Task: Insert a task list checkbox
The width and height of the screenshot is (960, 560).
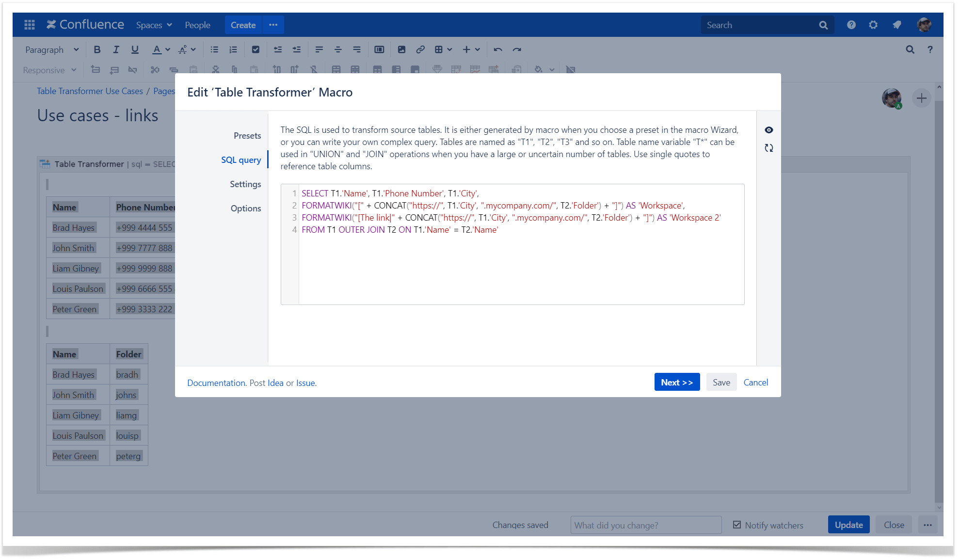Action: coord(256,49)
